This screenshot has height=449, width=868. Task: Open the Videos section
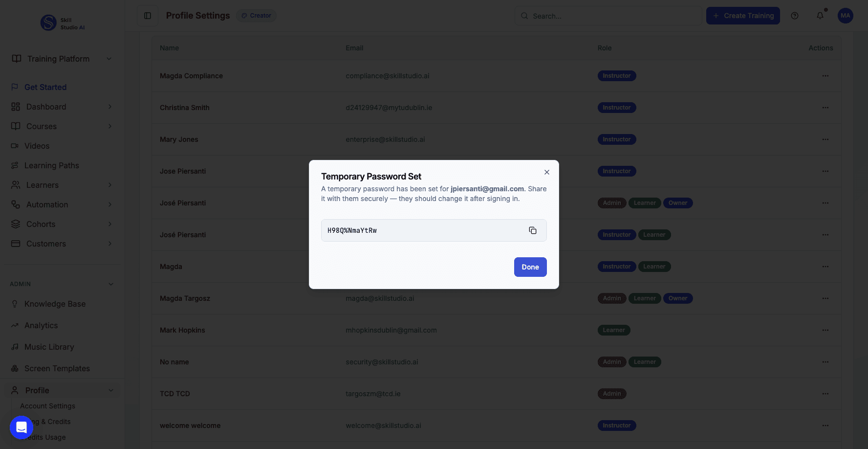tap(37, 146)
